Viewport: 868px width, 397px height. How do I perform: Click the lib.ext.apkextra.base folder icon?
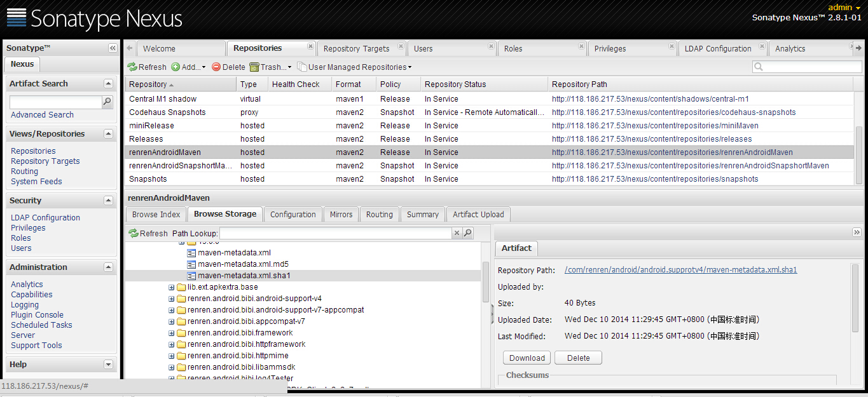[x=181, y=287]
